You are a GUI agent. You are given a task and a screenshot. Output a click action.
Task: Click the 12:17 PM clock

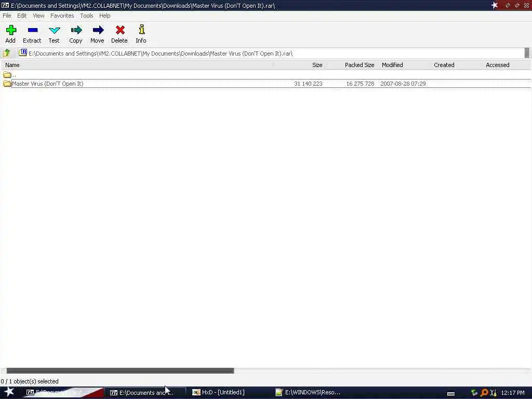[x=513, y=393]
